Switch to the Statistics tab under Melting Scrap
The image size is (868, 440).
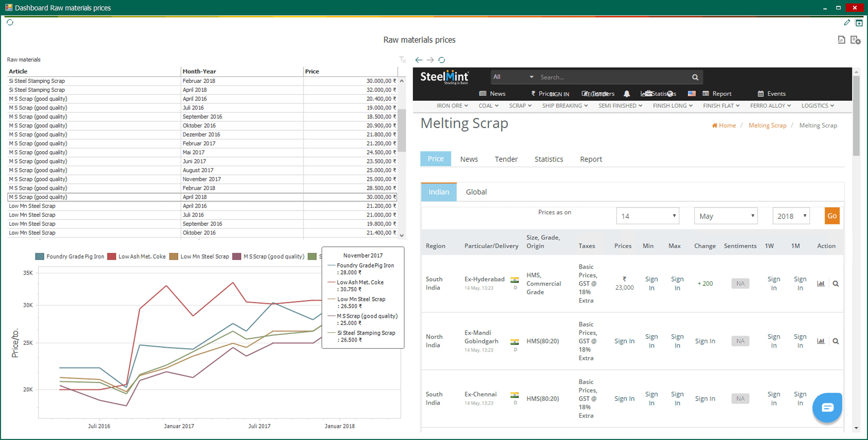(549, 159)
